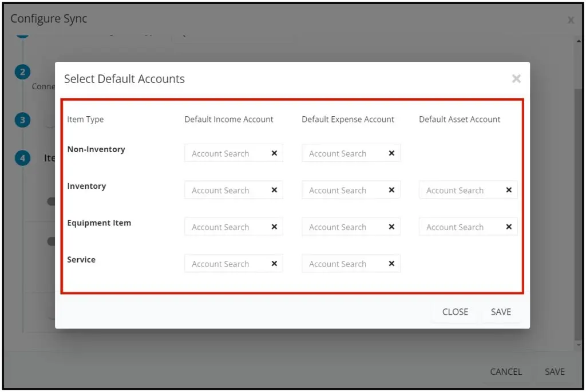Go to step 4 in Configure Sync
This screenshot has height=392, width=586.
click(x=22, y=158)
